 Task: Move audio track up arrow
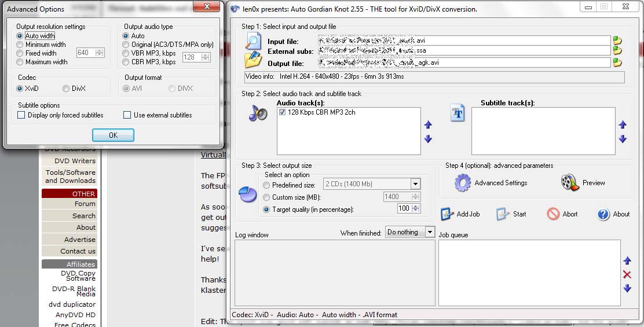428,125
